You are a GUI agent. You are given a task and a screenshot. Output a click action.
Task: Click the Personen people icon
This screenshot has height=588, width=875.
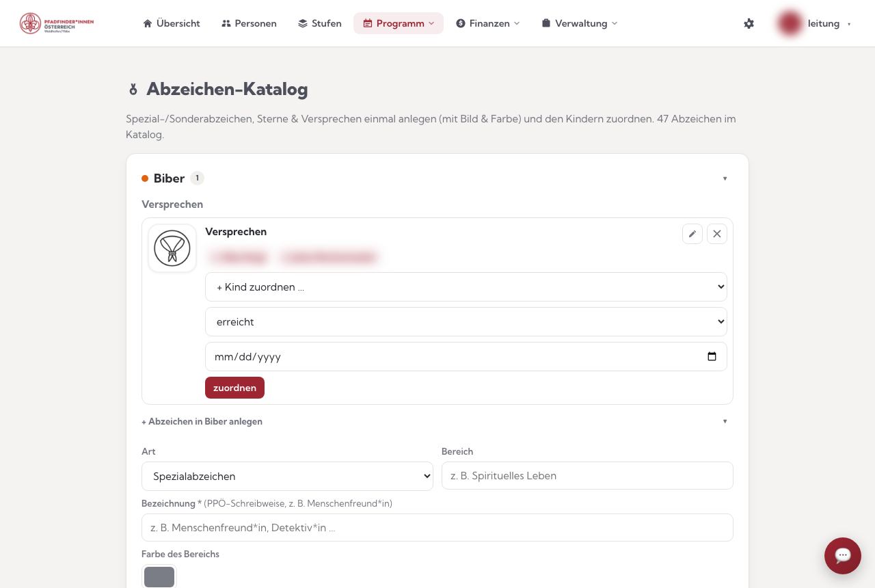pyautogui.click(x=226, y=23)
